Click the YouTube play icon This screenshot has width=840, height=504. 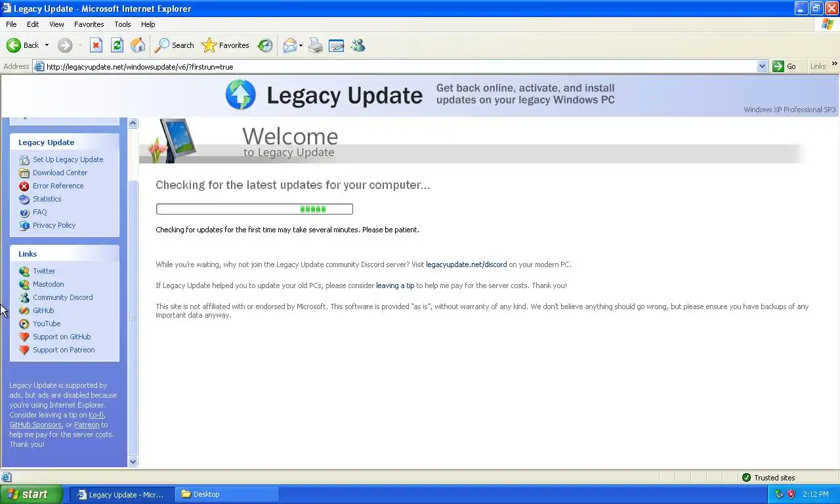[x=24, y=324]
